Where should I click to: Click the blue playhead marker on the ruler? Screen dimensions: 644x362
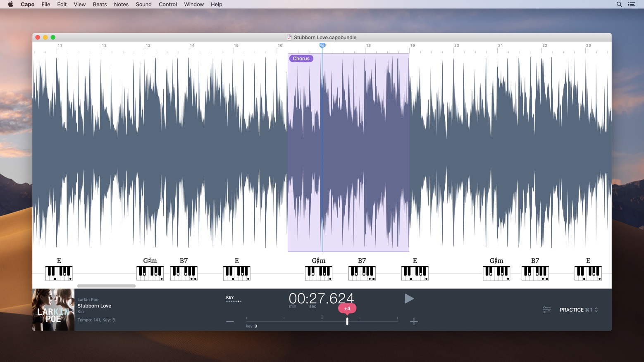(x=322, y=45)
